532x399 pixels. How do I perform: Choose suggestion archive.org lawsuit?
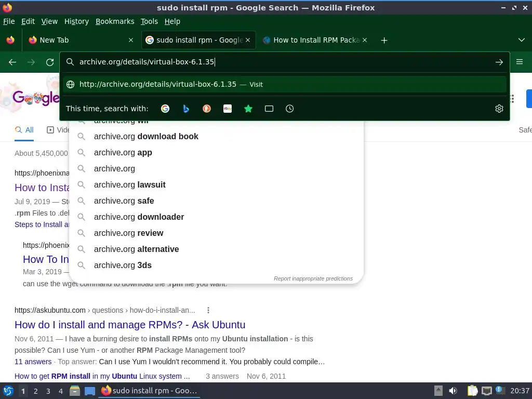coord(217,184)
